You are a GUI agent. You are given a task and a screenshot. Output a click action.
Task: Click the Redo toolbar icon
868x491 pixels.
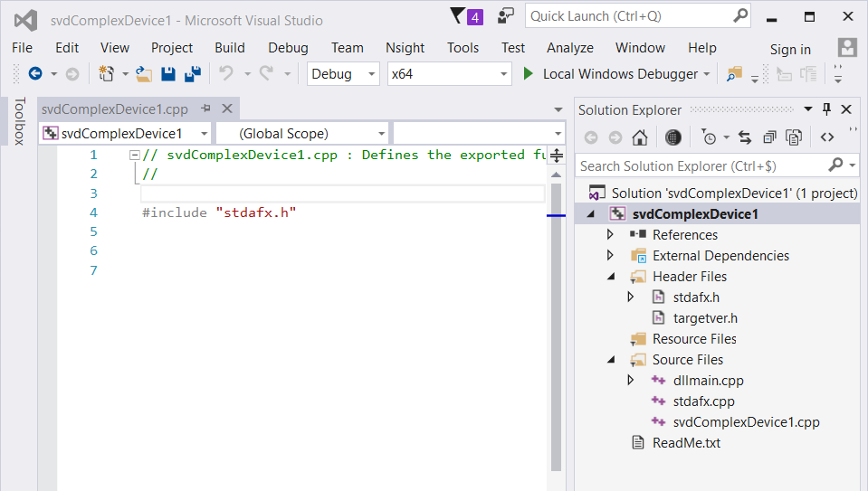tap(267, 73)
